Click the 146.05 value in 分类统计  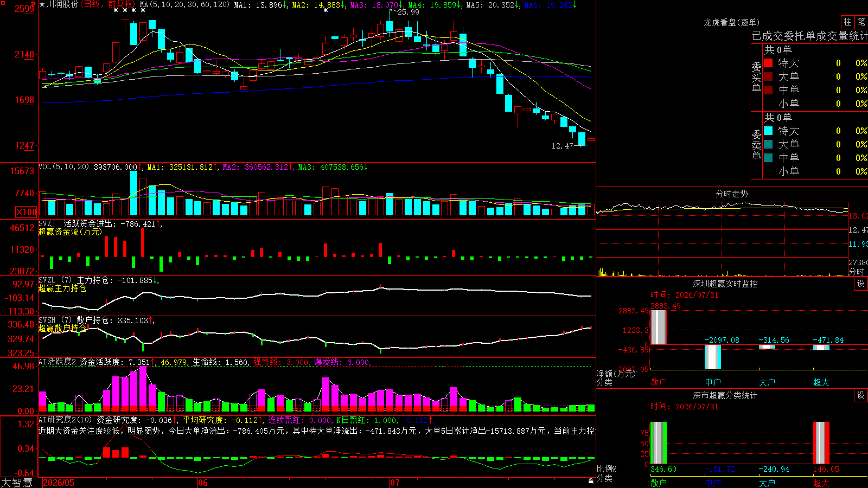tap(826, 469)
